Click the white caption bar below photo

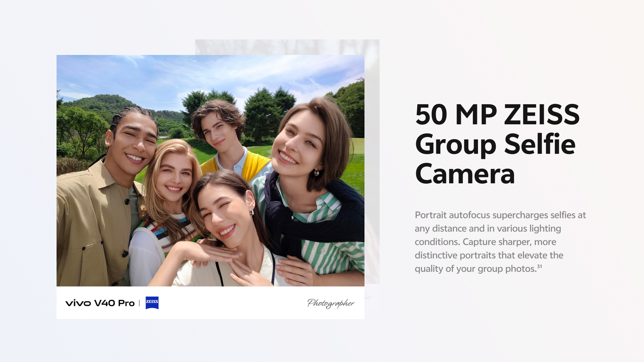coord(210,303)
